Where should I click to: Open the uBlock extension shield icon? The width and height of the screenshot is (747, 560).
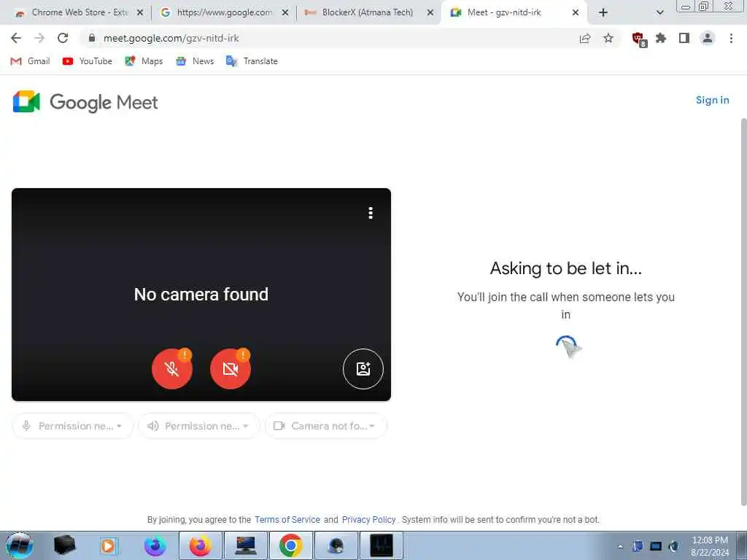click(x=638, y=39)
